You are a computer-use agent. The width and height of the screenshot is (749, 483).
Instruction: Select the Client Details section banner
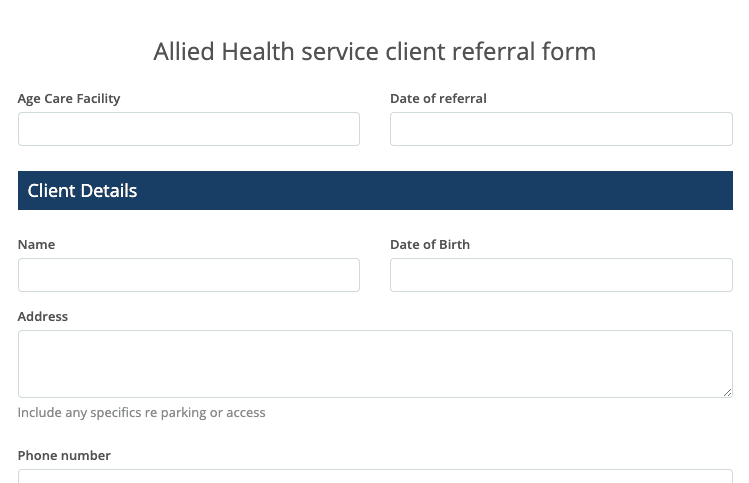tap(375, 191)
